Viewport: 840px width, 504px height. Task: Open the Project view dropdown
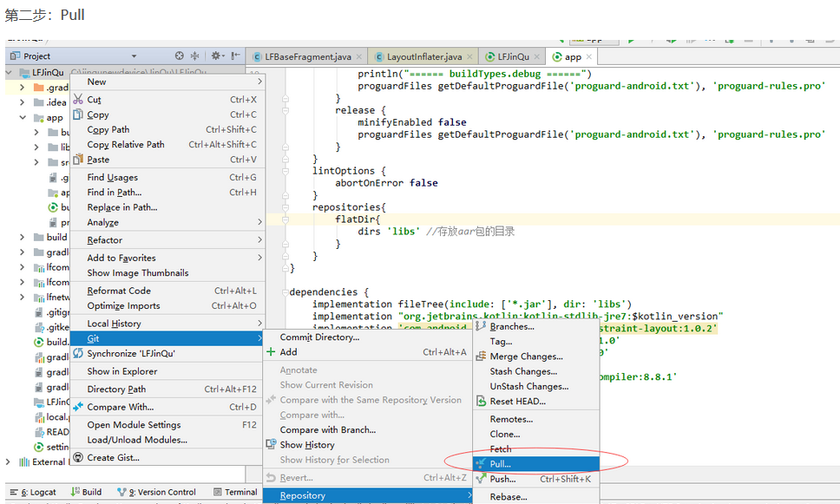click(x=134, y=56)
